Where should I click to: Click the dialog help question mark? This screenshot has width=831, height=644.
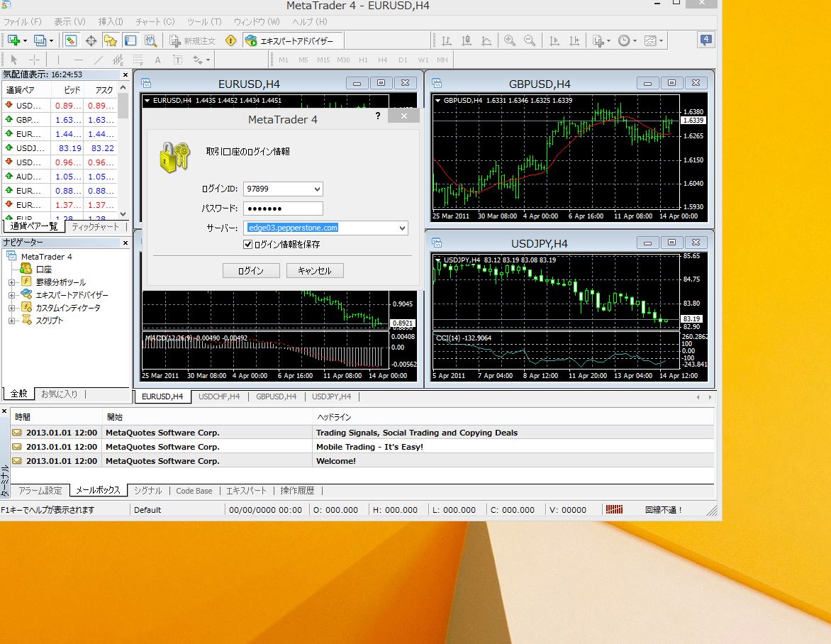click(378, 116)
